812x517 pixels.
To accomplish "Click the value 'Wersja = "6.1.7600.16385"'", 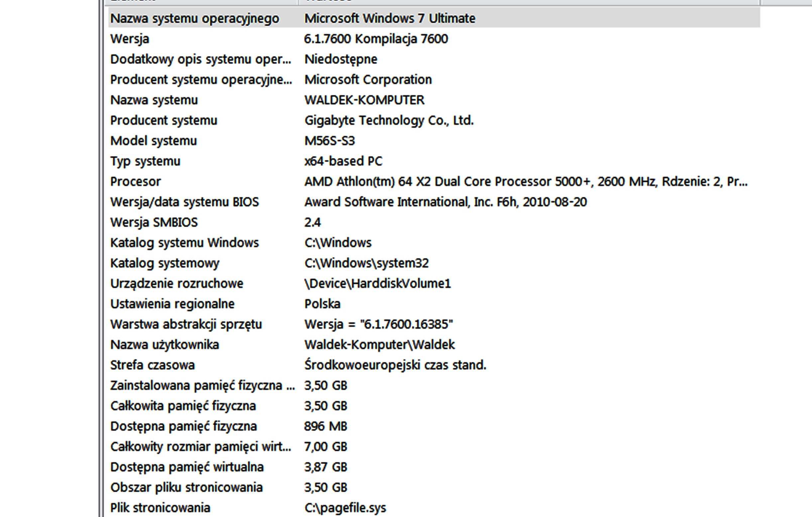I will coord(378,324).
